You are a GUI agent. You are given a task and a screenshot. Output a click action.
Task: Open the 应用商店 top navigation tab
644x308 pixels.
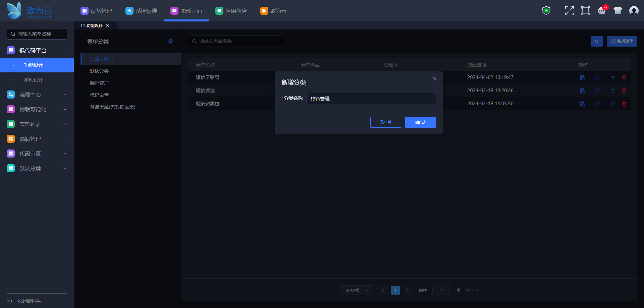(231, 11)
